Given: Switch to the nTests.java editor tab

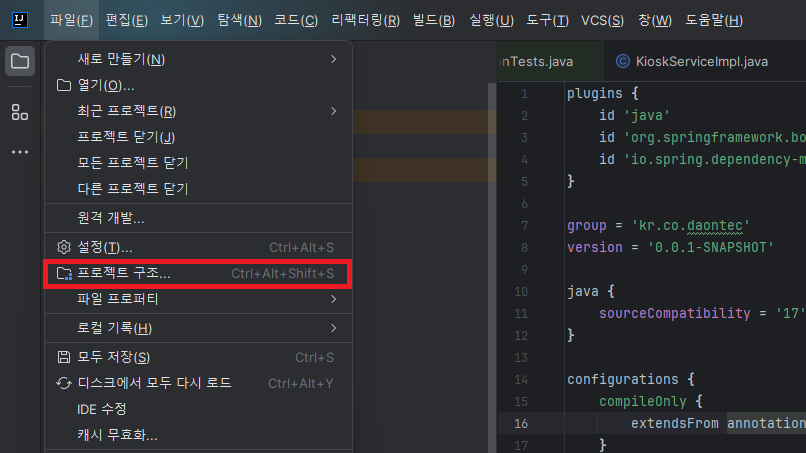Looking at the screenshot, I should tap(551, 61).
